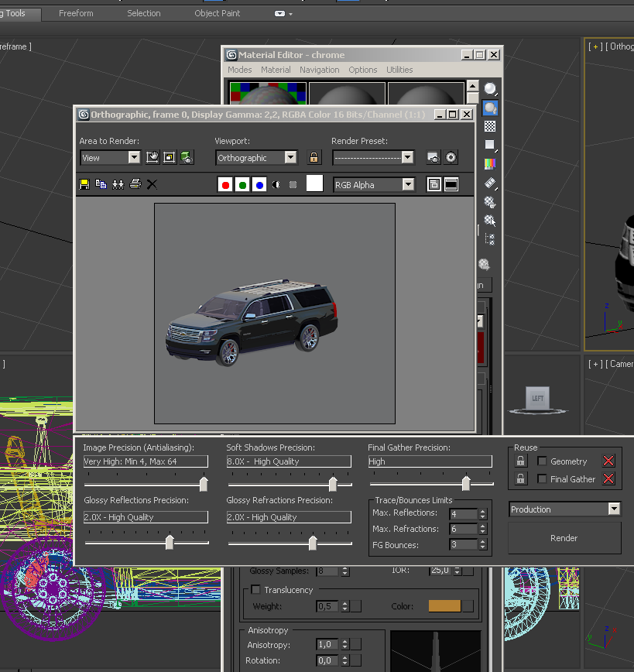Screen dimensions: 634x672
Task: Click the Sample UV Tiling icon
Action: coord(490,145)
